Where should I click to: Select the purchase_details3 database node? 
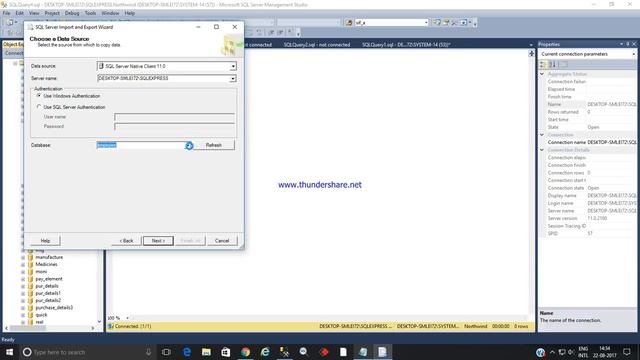click(x=54, y=308)
